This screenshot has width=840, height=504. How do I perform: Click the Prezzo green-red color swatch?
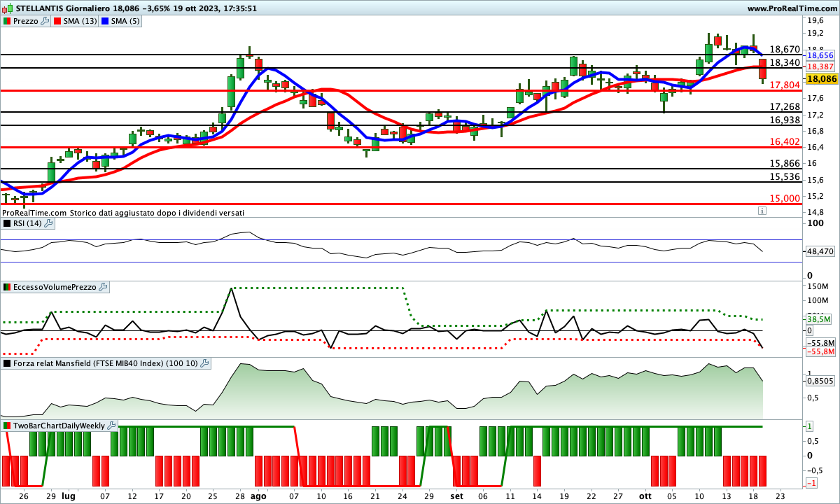[7, 21]
